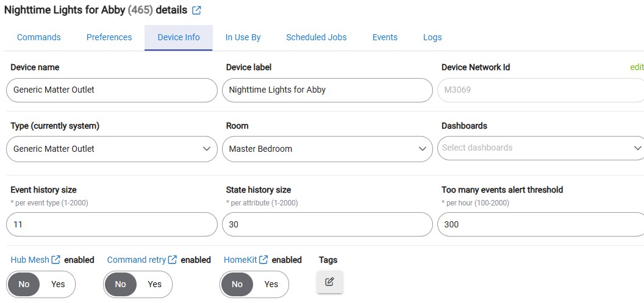Click the HomeKit external link icon
The image size is (644, 303).
click(x=263, y=260)
